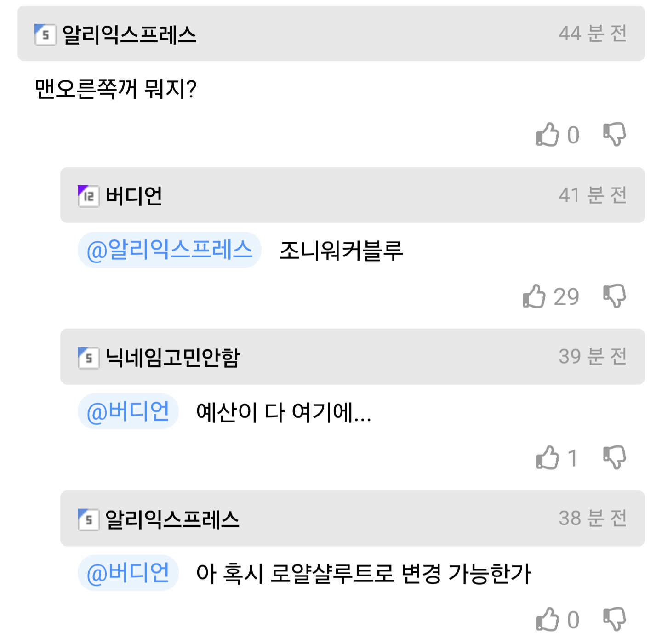
Task: Like the 예산이 다 여기에... reply
Action: [547, 458]
